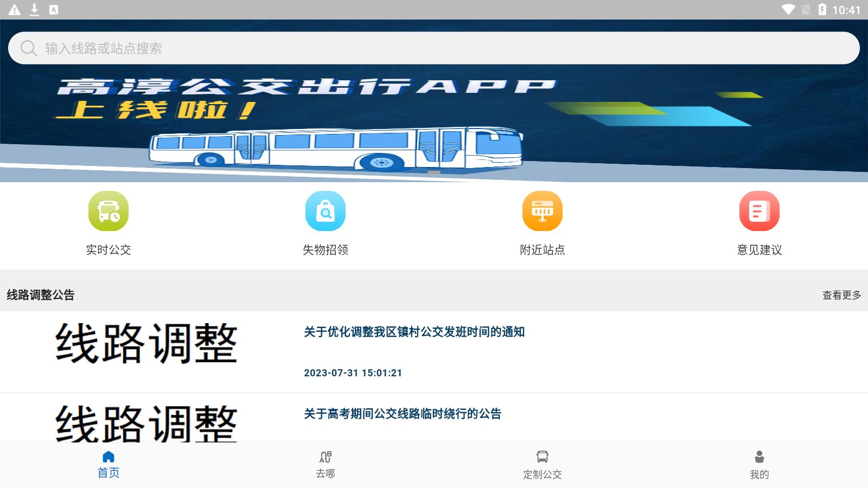Open notice 关于高考期间公交线路临时绕行的公告
868x488 pixels.
[x=402, y=414]
